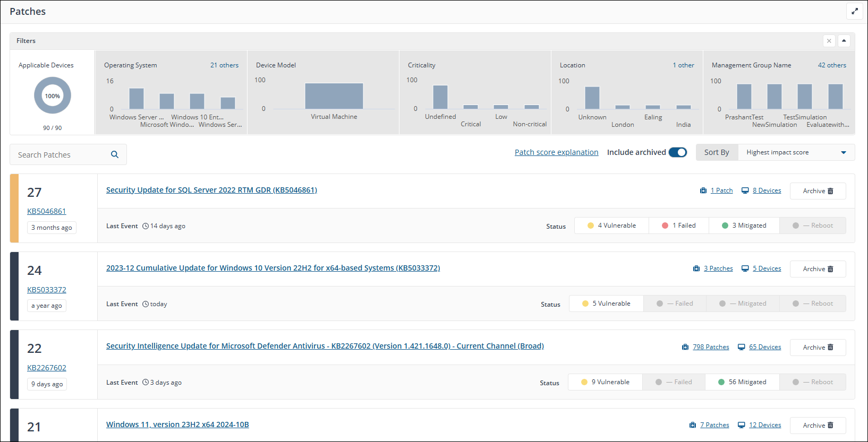This screenshot has height=442, width=868.
Task: Click the Applicable Devices donut chart
Action: pos(53,96)
